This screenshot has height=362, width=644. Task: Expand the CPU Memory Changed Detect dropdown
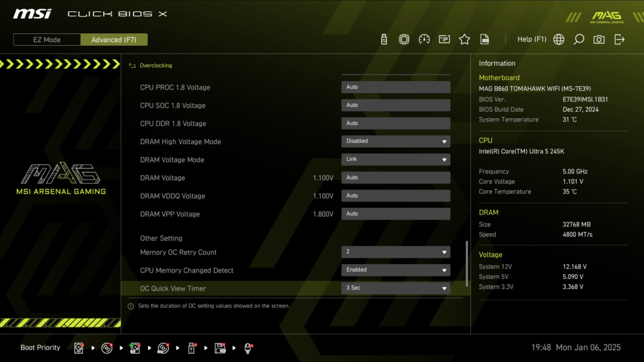pyautogui.click(x=395, y=270)
